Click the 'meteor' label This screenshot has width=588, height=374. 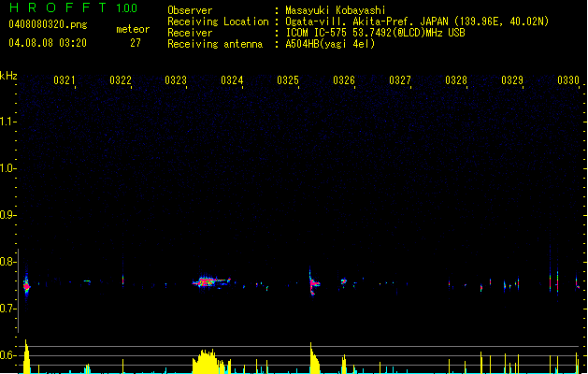tap(133, 29)
